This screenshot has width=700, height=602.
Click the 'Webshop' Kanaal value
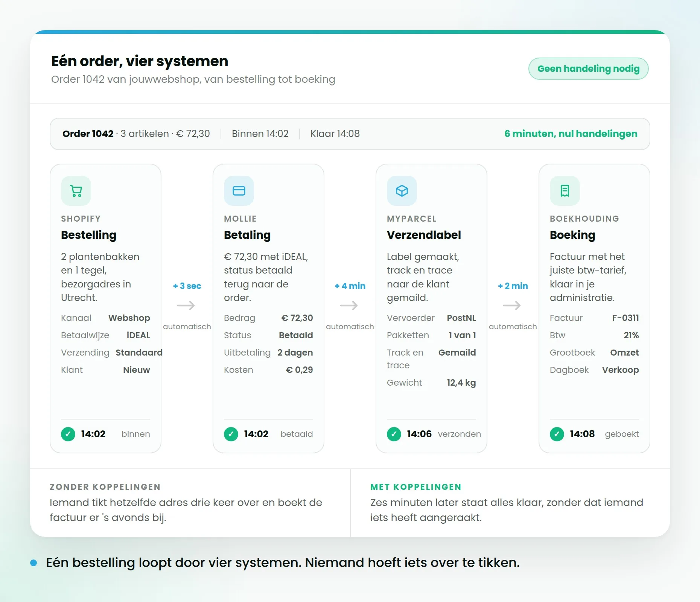[129, 318]
